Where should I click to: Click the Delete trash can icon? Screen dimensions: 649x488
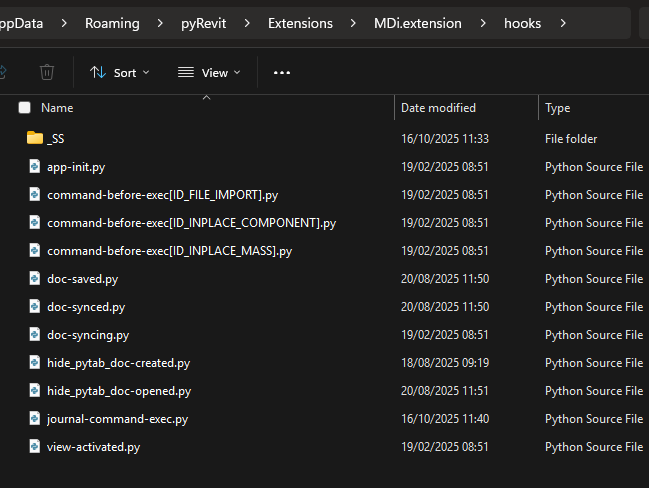pyautogui.click(x=47, y=72)
